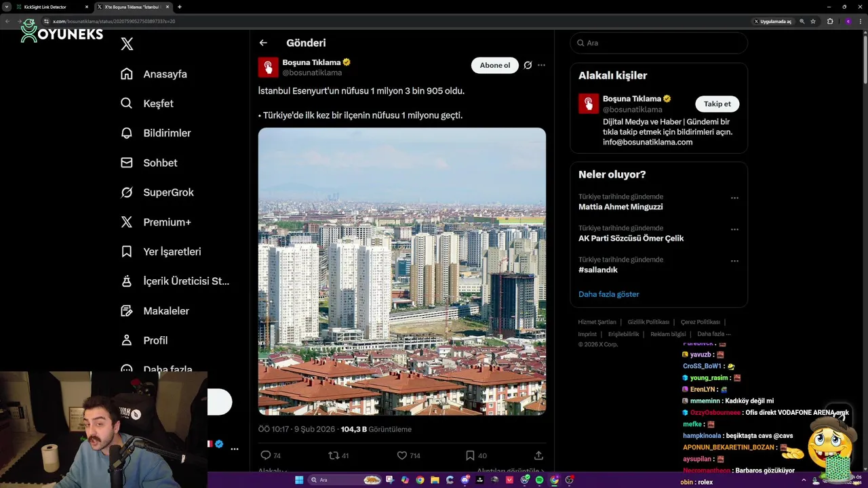Open Sohbet messages

tap(149, 163)
